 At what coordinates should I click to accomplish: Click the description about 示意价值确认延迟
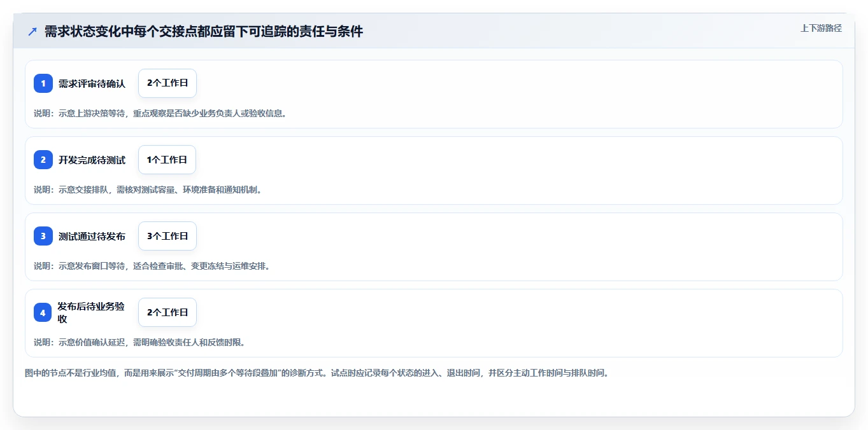tap(139, 342)
